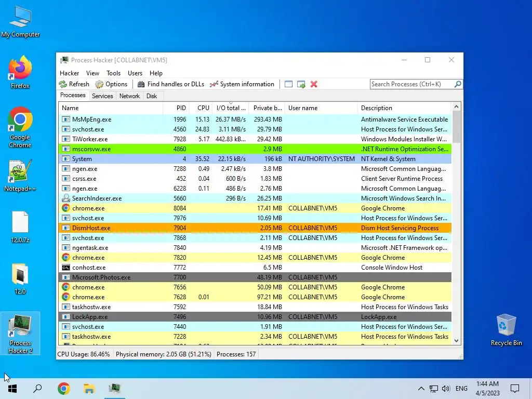Screen dimensions: 532x399
Task: Select the ngentask.exe process row
Action: (255, 248)
